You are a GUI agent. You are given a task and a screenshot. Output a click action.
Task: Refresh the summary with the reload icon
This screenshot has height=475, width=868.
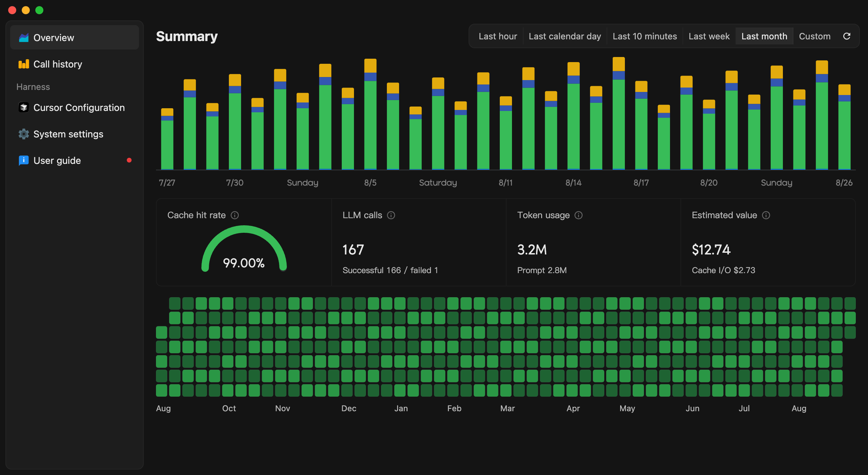[x=847, y=36]
